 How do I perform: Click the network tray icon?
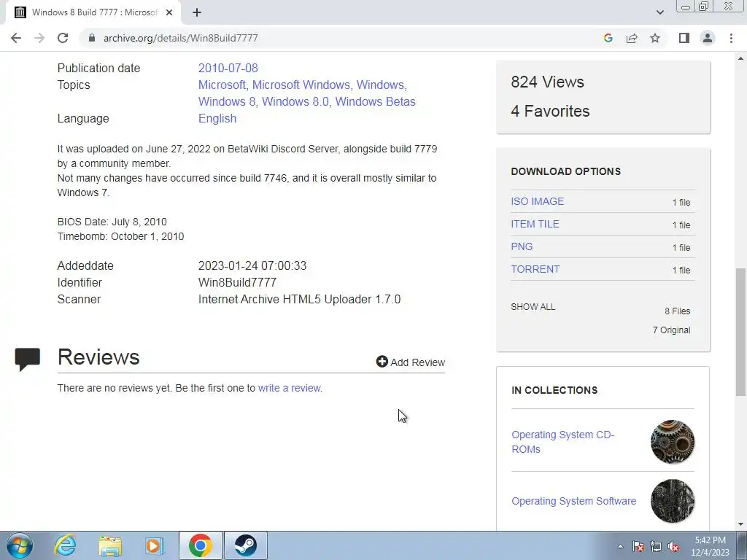[656, 546]
